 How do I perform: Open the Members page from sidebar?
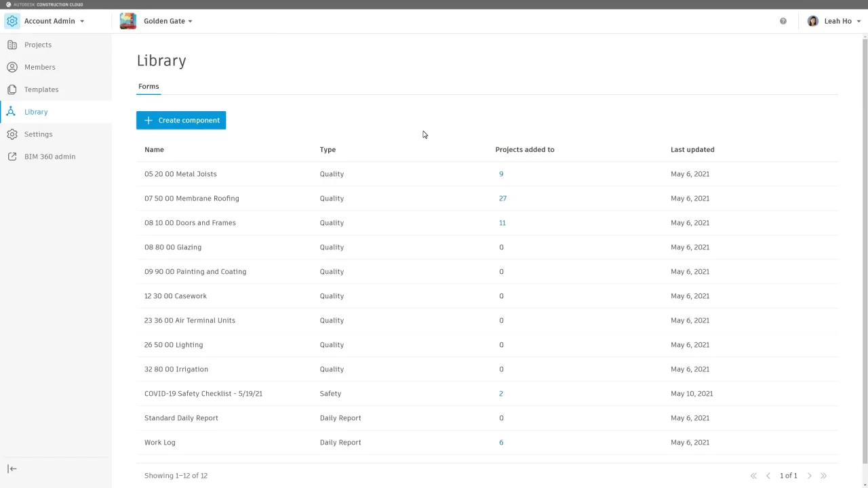tap(40, 67)
